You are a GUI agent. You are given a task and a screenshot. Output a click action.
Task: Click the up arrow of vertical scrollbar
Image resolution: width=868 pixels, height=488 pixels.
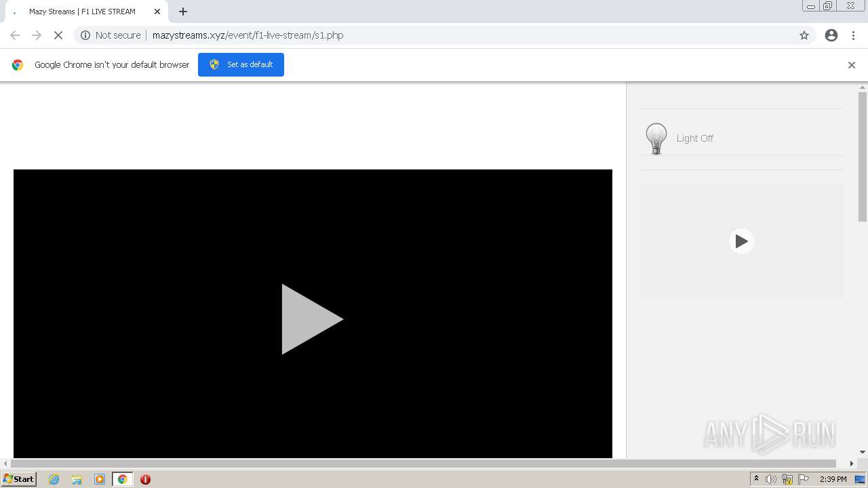[x=863, y=87]
